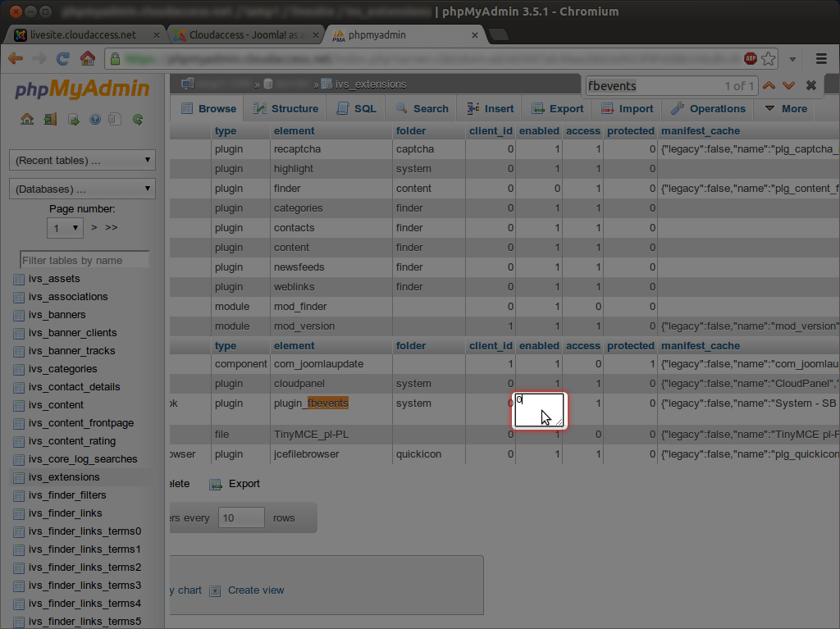Open the dropdown arrow next to bookmark star
The image size is (840, 629).
[x=792, y=59]
